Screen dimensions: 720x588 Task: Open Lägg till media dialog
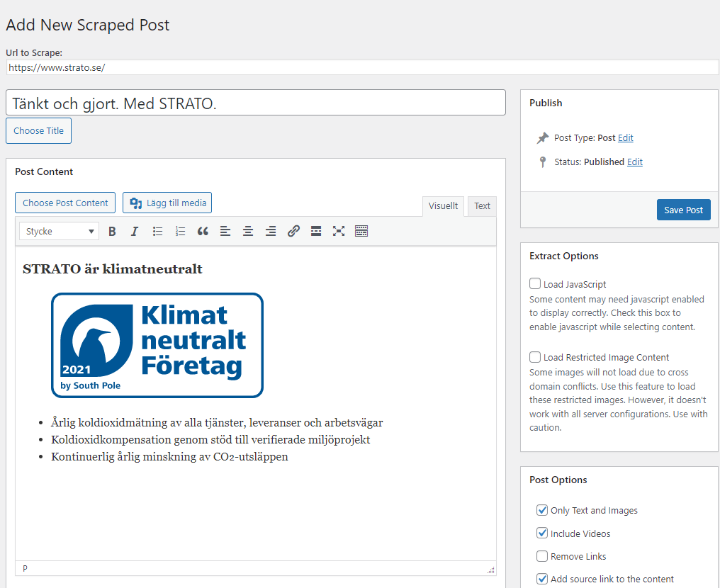pyautogui.click(x=167, y=203)
